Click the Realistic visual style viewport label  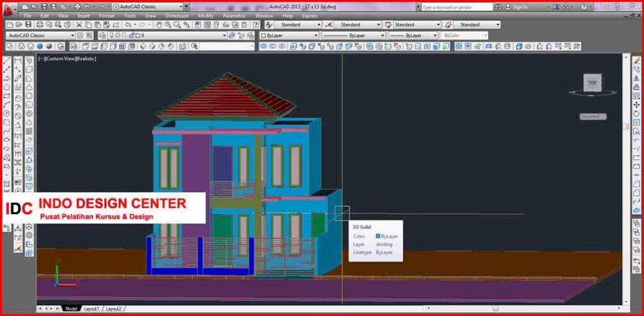coord(86,58)
